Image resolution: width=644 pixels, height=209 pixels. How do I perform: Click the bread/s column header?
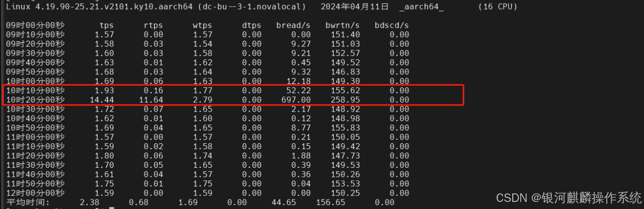coord(294,25)
